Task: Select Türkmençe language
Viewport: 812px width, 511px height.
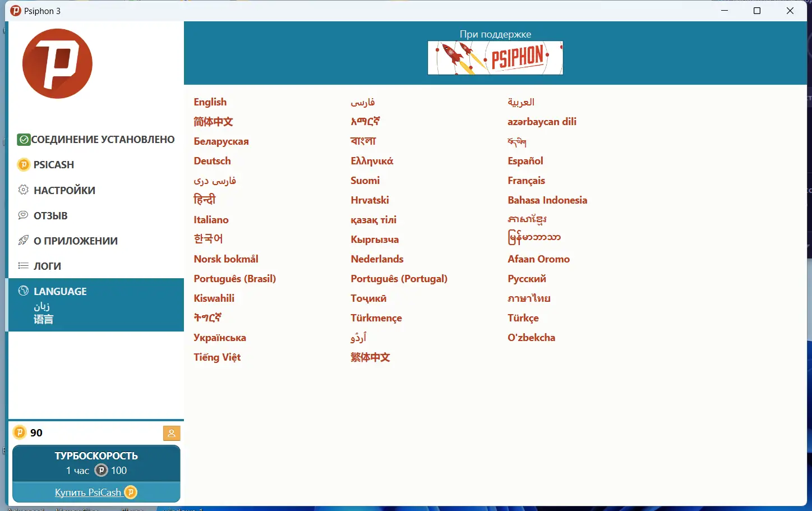Action: tap(376, 318)
